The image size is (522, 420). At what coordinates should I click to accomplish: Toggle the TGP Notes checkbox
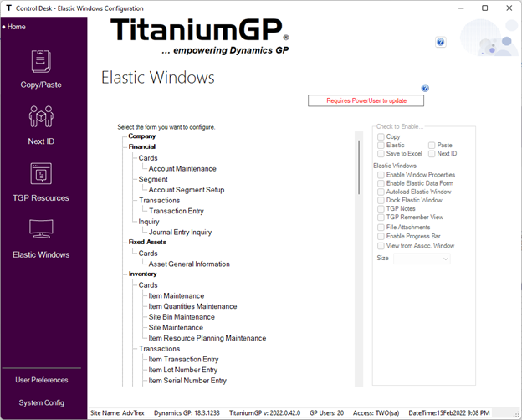pyautogui.click(x=381, y=209)
